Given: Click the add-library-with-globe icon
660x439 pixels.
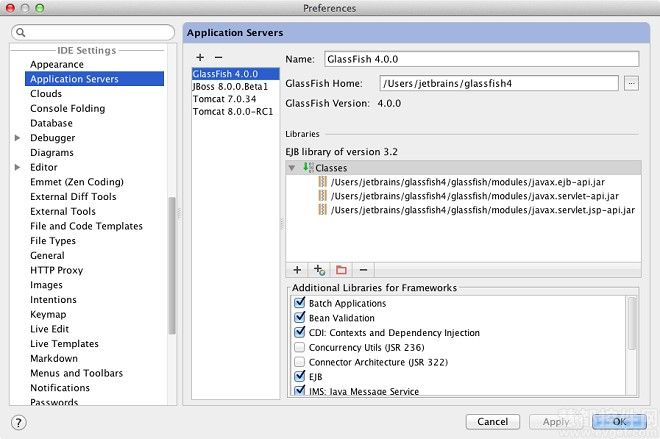Looking at the screenshot, I should [x=319, y=270].
